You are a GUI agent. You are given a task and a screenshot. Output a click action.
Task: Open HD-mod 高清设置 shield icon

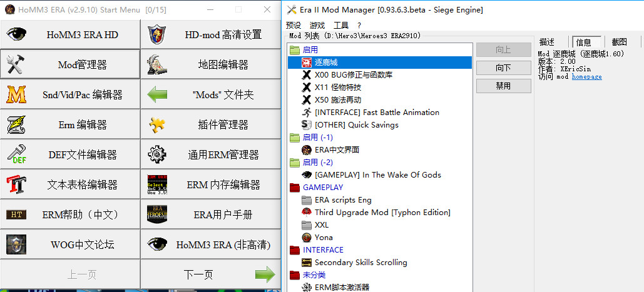pos(156,34)
